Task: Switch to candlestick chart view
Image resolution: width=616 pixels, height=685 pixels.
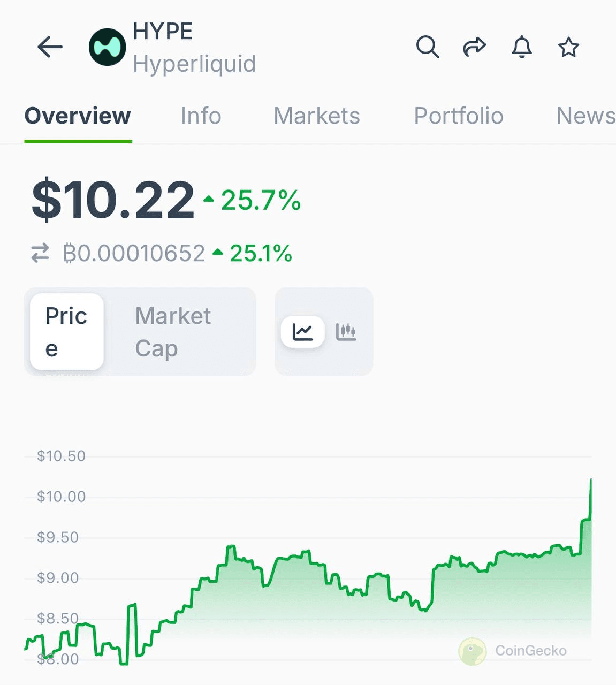Action: pos(346,332)
